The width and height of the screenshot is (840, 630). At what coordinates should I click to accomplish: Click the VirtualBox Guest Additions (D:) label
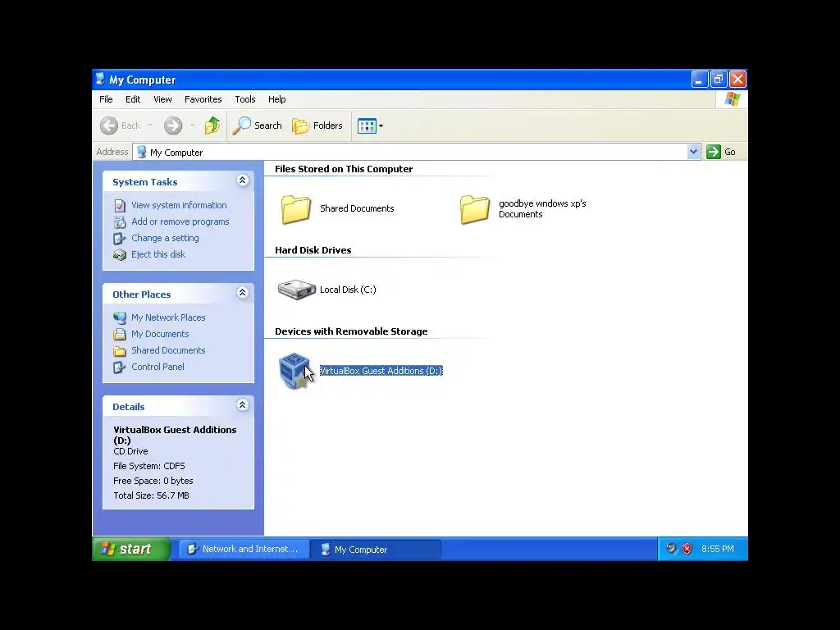(381, 371)
